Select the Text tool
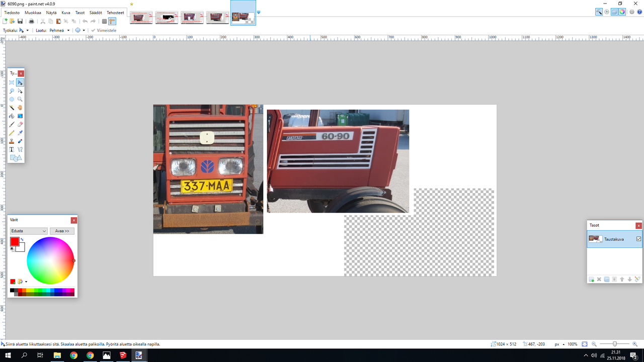Image resolution: width=644 pixels, height=362 pixels. 12,149
